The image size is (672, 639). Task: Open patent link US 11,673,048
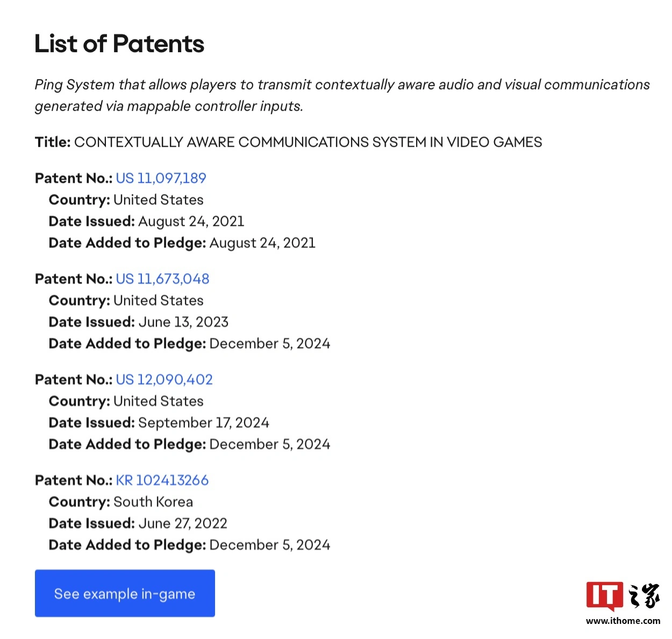162,279
